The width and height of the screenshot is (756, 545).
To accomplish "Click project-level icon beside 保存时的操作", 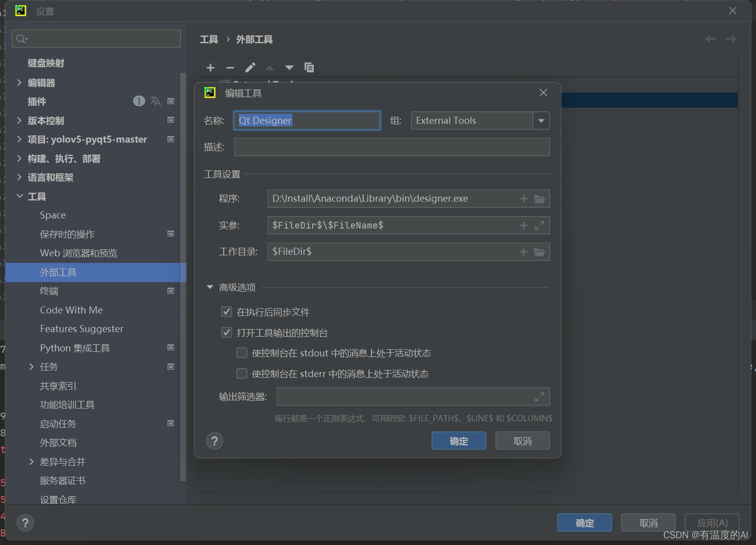I will pos(171,234).
